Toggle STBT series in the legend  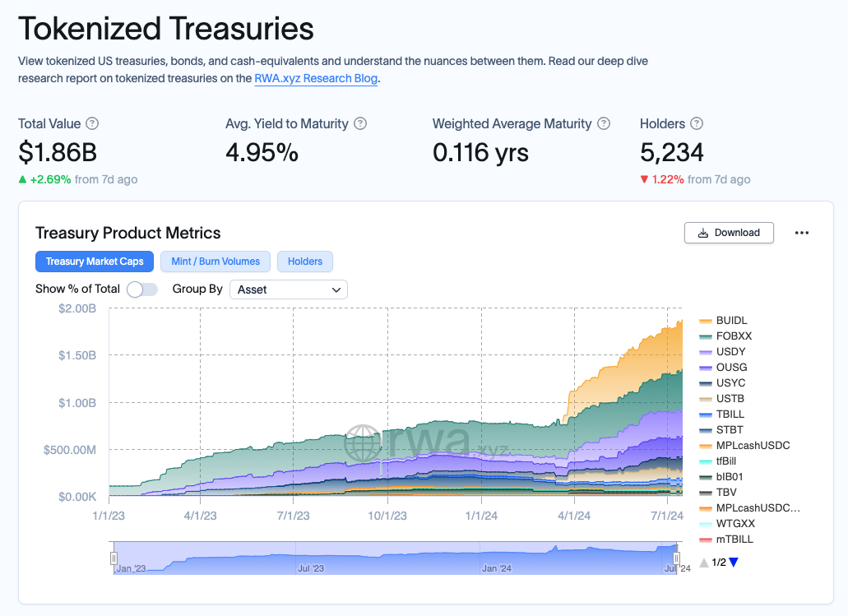[721, 430]
